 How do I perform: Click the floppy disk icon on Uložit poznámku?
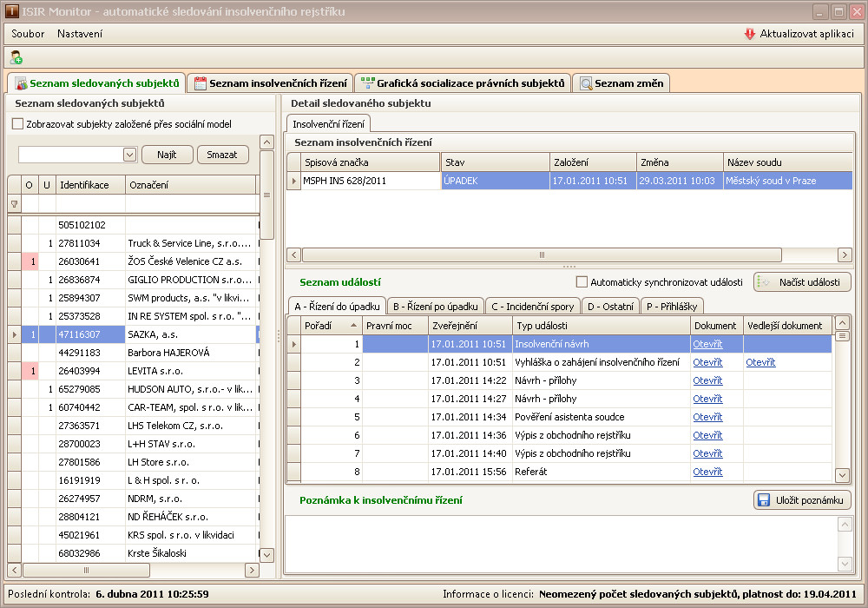pos(764,500)
